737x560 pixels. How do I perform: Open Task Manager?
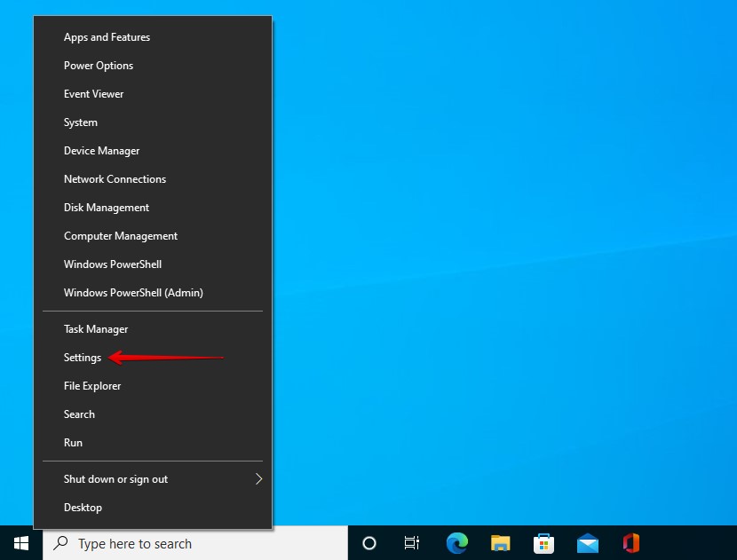153,329
